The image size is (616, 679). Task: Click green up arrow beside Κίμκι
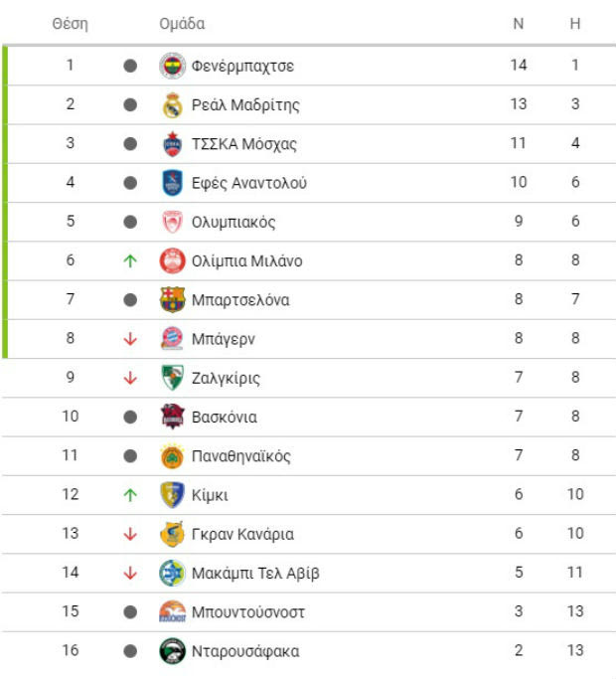coord(130,495)
